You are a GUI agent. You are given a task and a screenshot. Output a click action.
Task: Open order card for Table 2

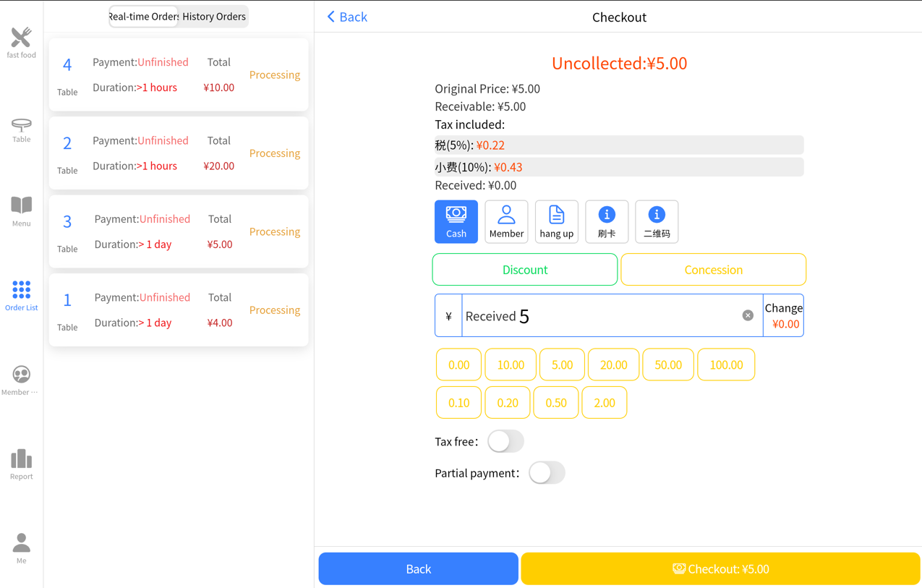coord(179,153)
